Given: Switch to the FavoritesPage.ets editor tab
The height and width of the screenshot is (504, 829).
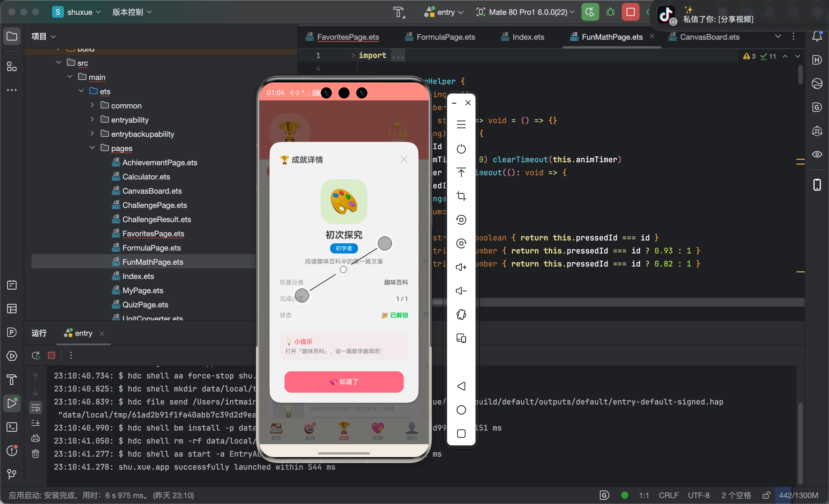Looking at the screenshot, I should coord(343,37).
